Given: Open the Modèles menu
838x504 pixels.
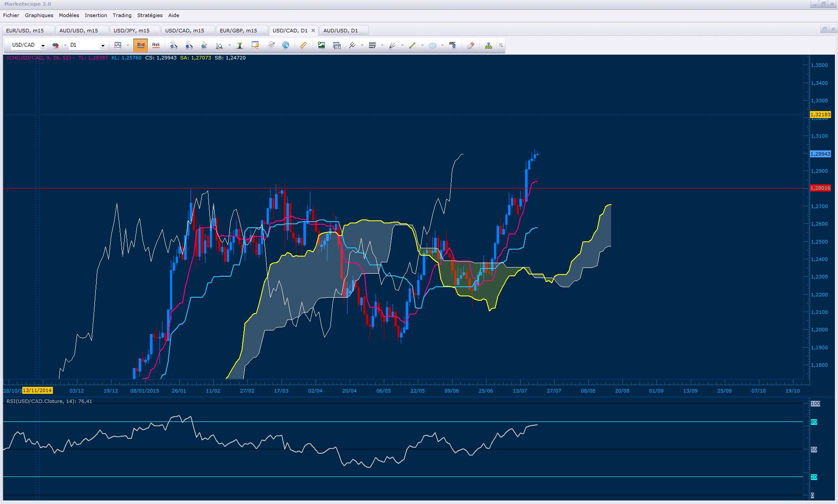Looking at the screenshot, I should click(x=69, y=15).
